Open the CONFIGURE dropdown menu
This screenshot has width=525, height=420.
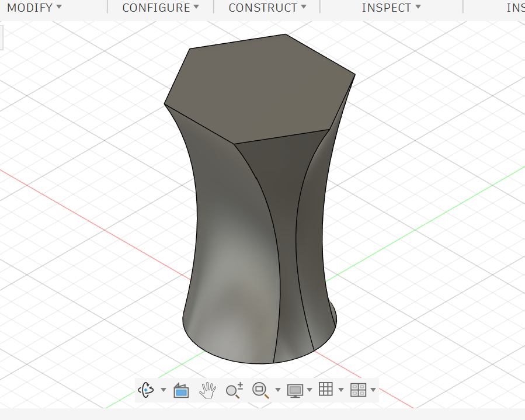tap(161, 8)
